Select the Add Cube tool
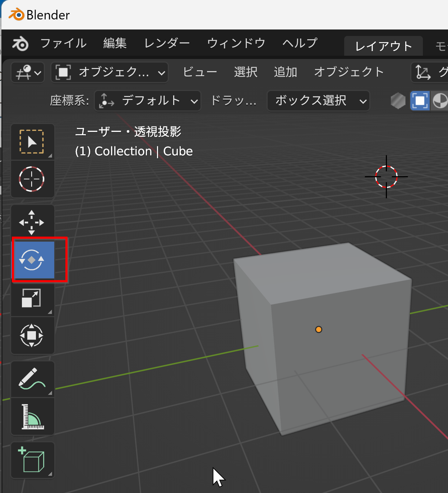Viewport: 448px width, 493px height. coord(32,460)
